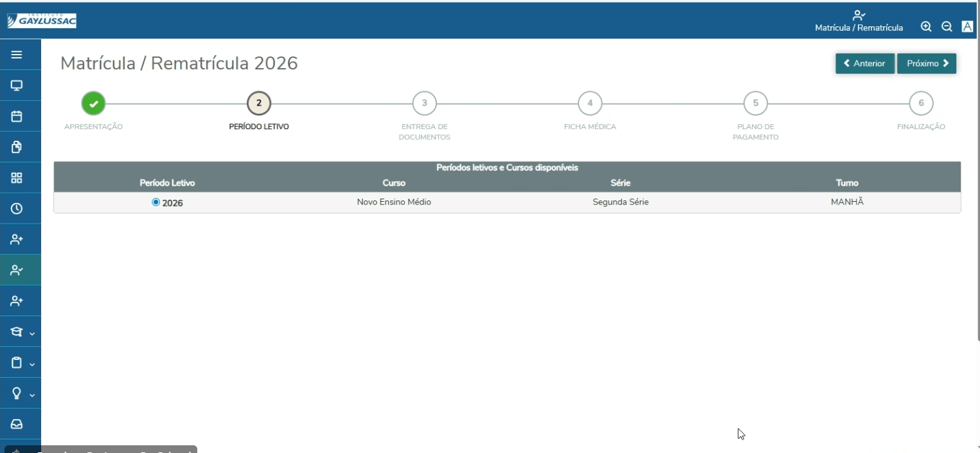Toggle the high contrast 'A' icon
This screenshot has height=453, width=980.
(x=967, y=27)
